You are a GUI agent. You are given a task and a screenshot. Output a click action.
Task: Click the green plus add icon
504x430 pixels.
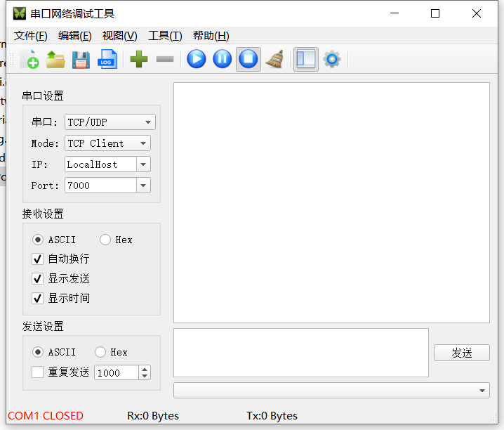point(139,59)
